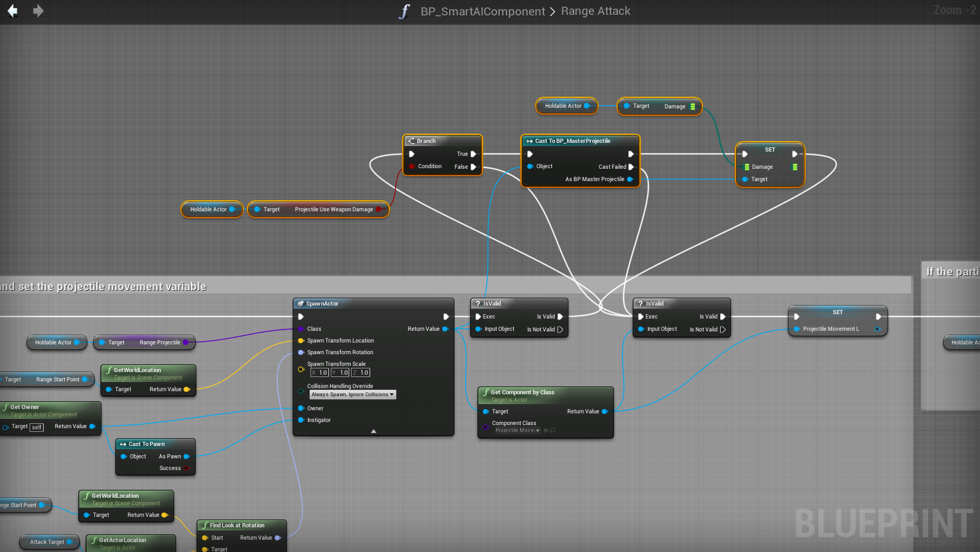Open the Collision Handling Override dropdown
The image size is (980, 552).
coord(352,395)
